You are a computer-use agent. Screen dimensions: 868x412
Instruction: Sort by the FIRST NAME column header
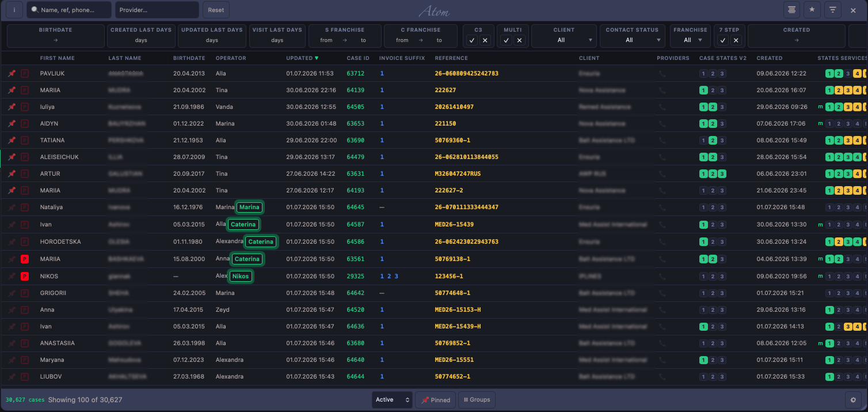click(x=57, y=58)
